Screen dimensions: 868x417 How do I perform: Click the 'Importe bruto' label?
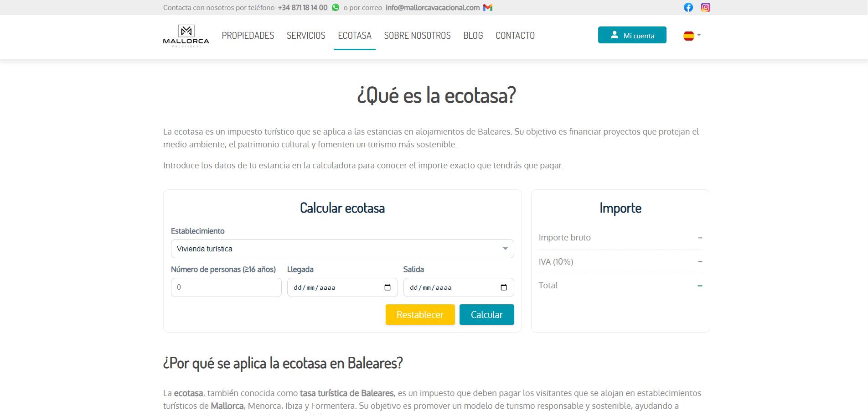565,238
